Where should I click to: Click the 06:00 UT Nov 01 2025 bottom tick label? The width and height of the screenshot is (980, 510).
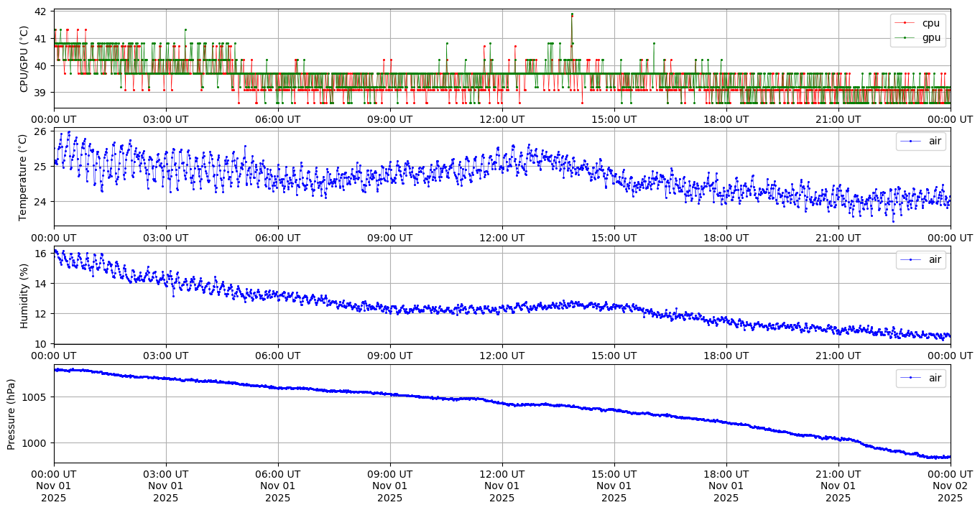point(278,486)
